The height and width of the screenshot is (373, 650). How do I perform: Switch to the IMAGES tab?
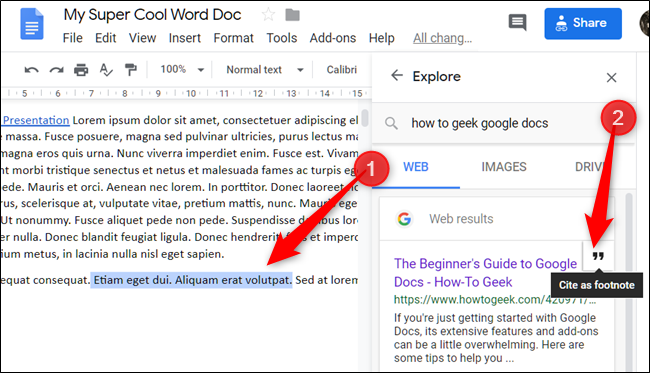(x=504, y=167)
